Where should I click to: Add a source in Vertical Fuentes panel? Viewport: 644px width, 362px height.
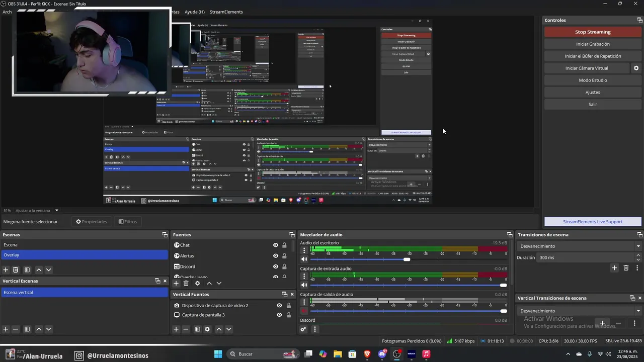pyautogui.click(x=176, y=329)
